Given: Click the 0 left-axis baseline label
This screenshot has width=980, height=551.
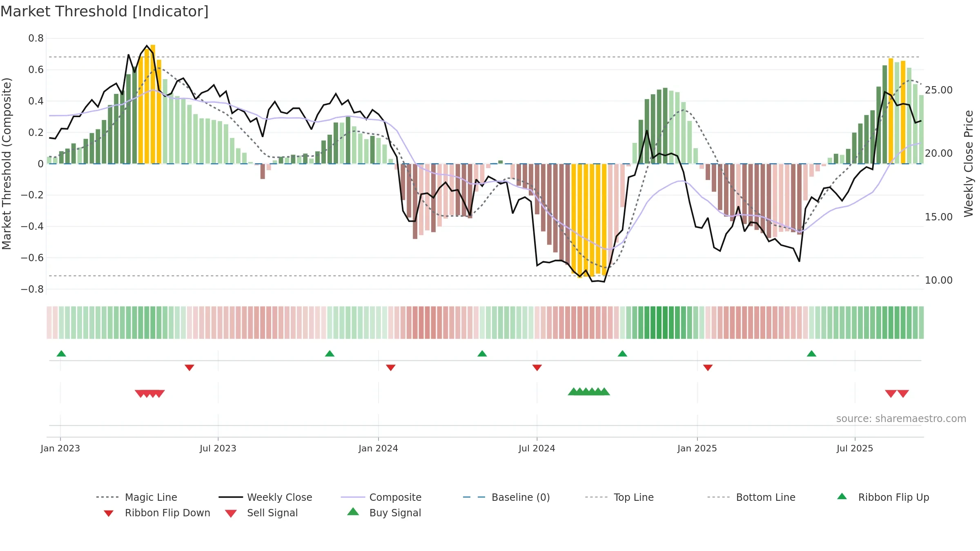Looking at the screenshot, I should click(x=40, y=164).
